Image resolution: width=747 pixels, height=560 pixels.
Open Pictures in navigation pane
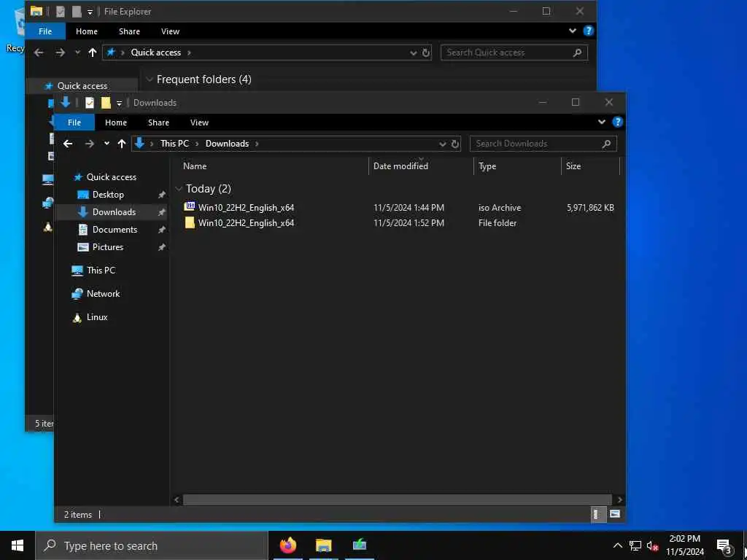[x=108, y=247]
